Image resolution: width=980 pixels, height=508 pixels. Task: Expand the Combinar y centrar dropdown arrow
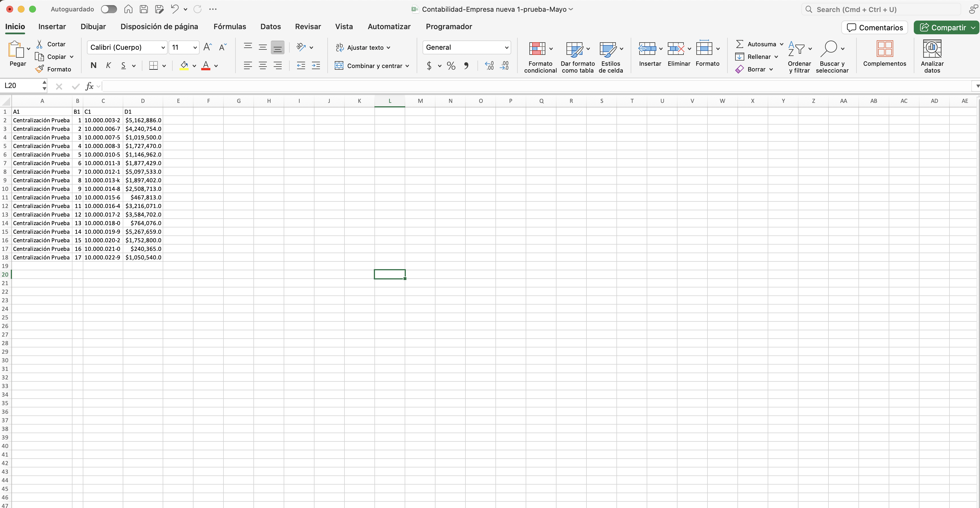(x=408, y=66)
